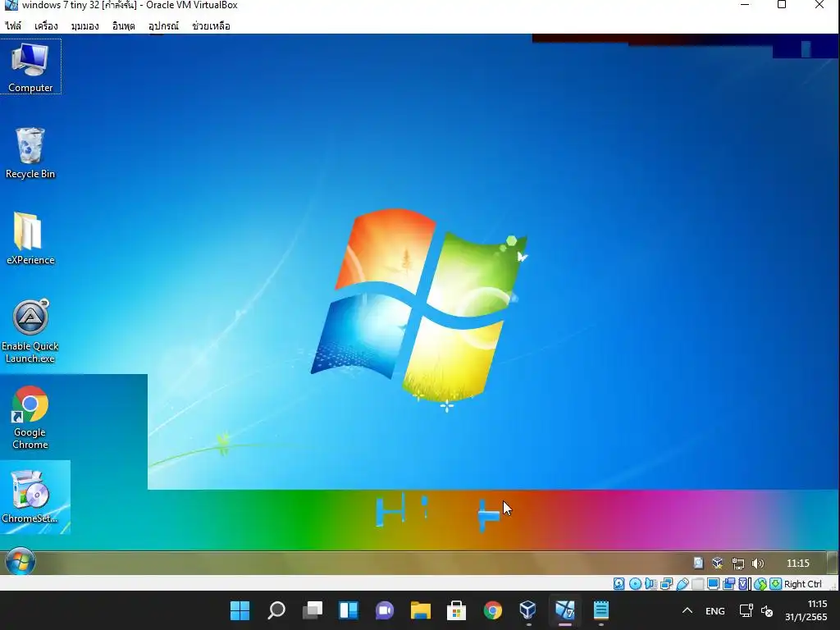Click the optical drive status icon

(635, 584)
